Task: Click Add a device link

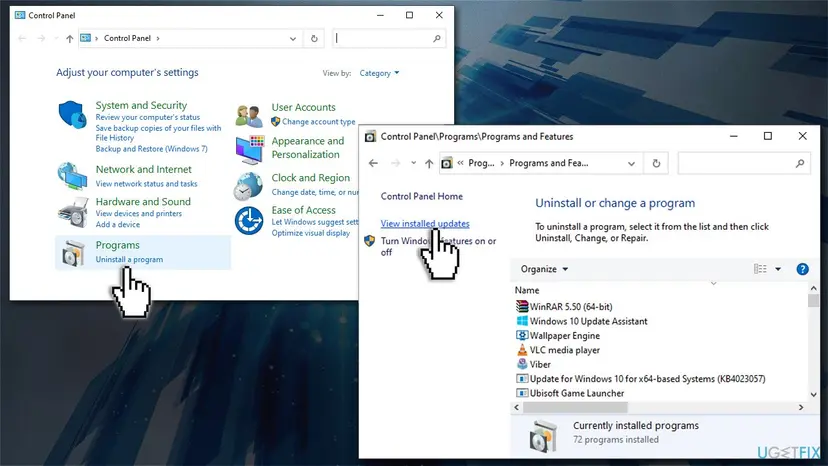Action: (x=118, y=225)
